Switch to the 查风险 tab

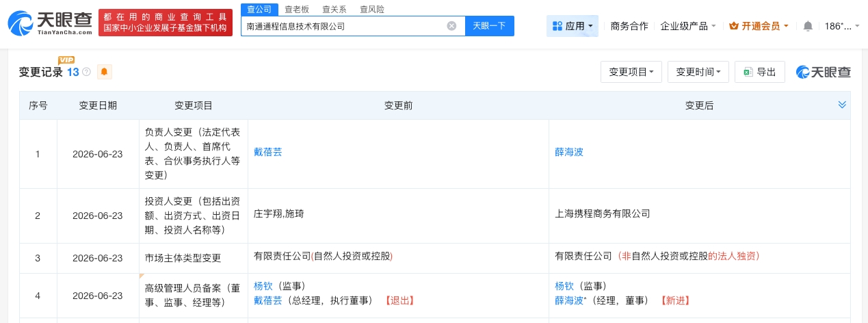click(x=372, y=9)
